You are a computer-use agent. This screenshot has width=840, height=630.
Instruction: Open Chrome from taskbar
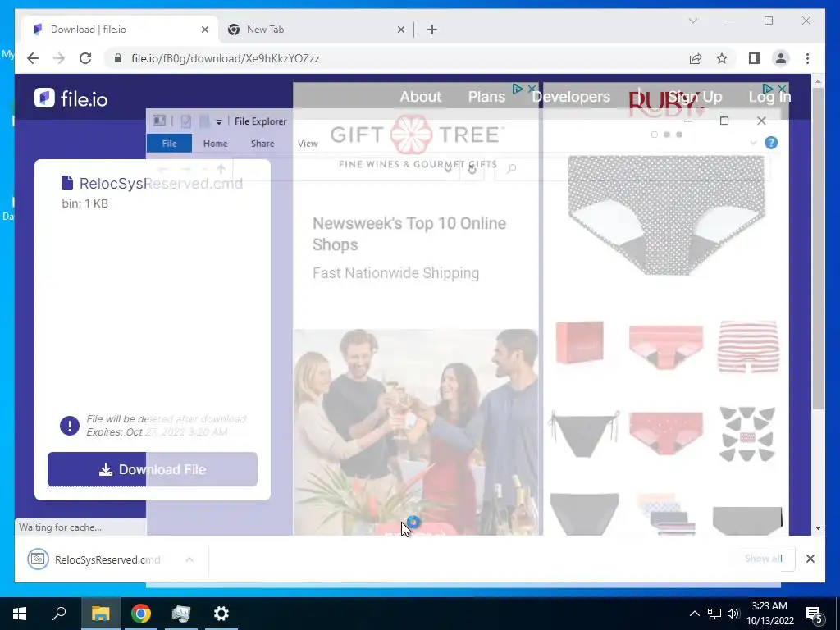pos(141,614)
